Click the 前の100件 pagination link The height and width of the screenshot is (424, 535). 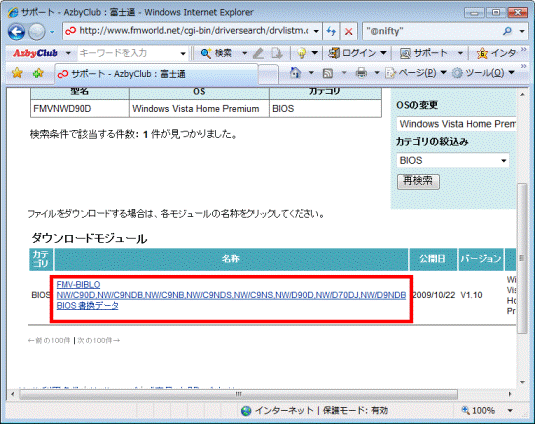(49, 340)
